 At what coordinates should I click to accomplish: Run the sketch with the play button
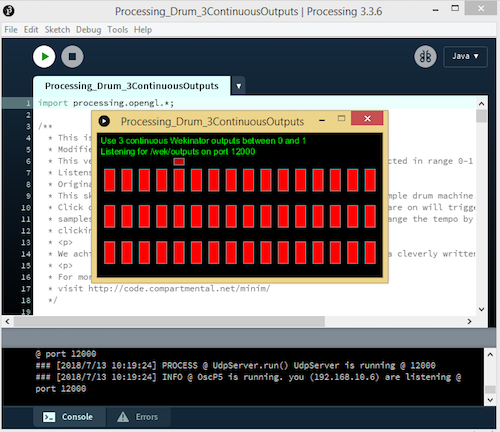tap(44, 57)
